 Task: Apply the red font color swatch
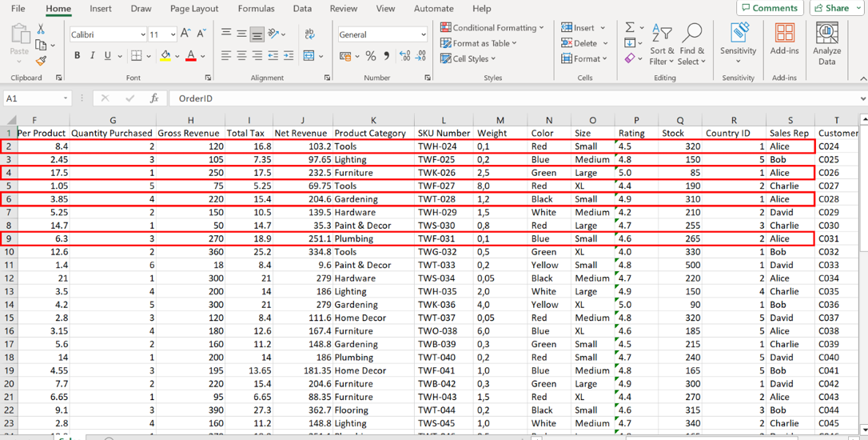[x=190, y=56]
